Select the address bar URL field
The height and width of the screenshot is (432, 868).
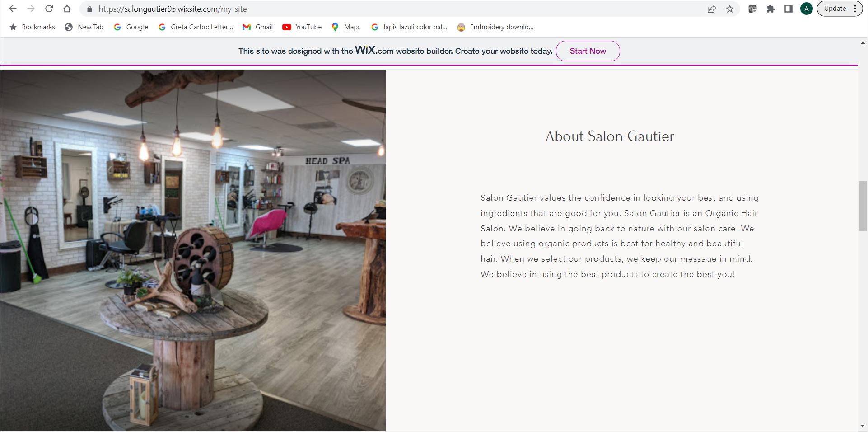point(397,9)
